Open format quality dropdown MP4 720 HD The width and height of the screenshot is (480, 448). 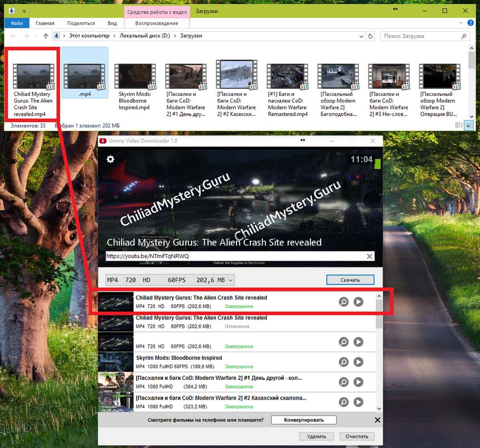click(170, 280)
